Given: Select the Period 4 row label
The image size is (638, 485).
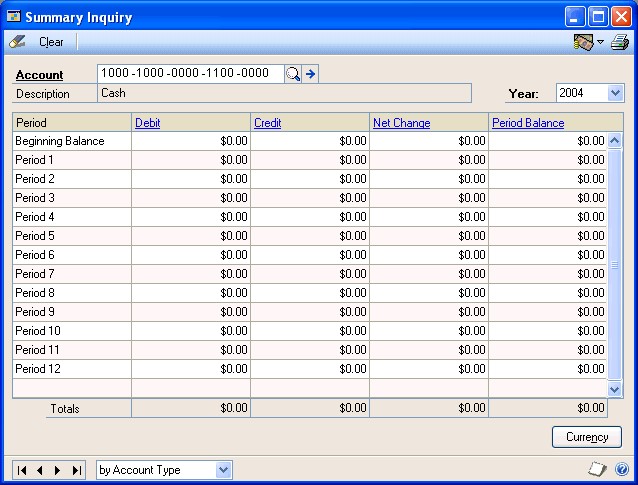Looking at the screenshot, I should coord(35,217).
